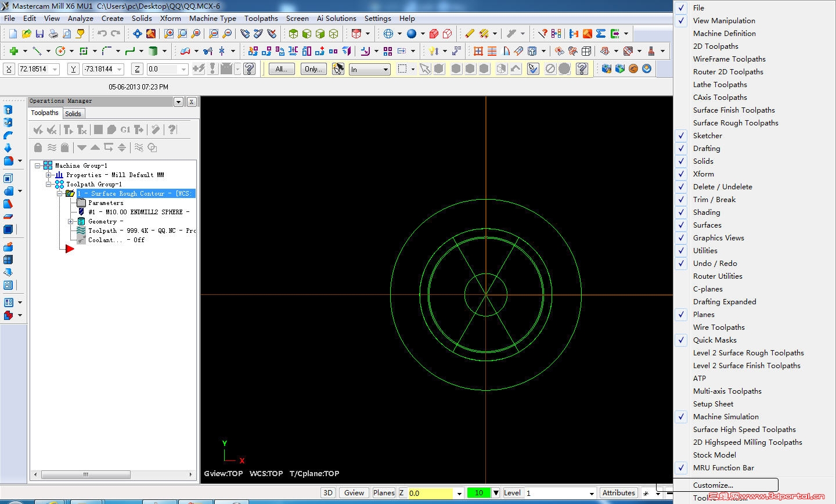Select all operations checkmark icon

tap(38, 129)
